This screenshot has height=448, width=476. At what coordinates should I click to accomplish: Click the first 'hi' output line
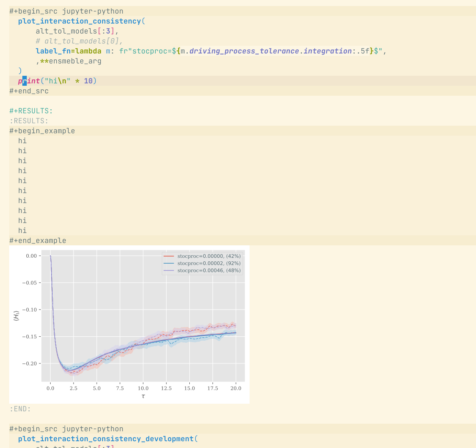click(22, 141)
